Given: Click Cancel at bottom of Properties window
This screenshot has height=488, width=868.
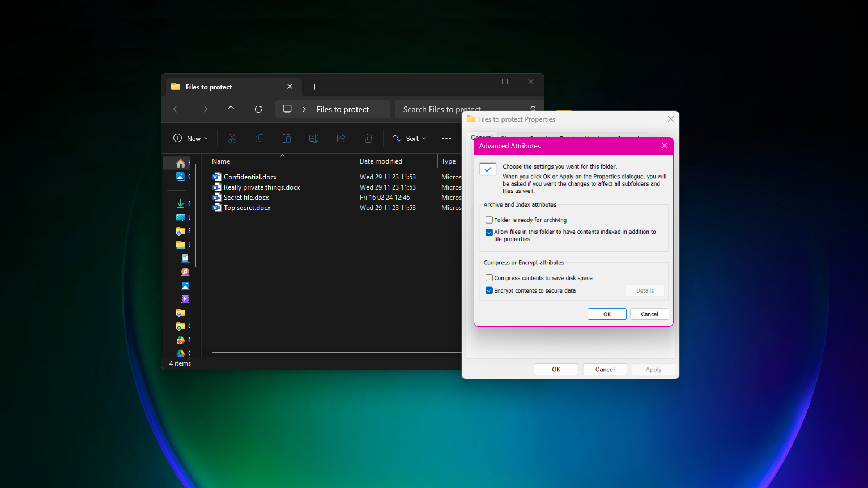Looking at the screenshot, I should click(x=605, y=369).
